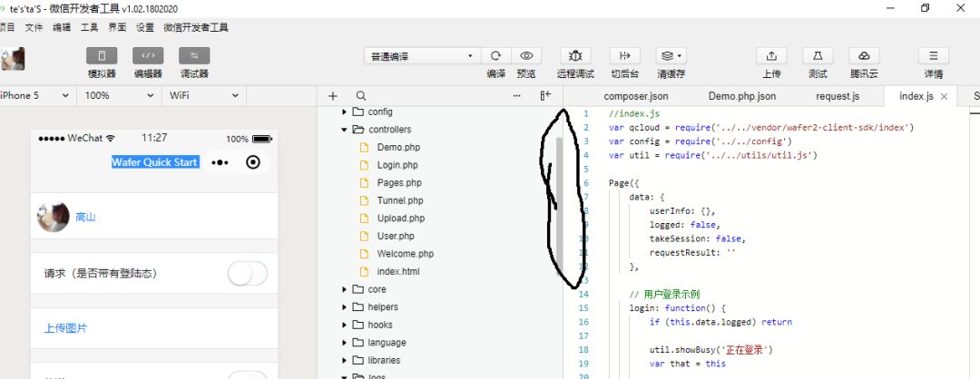
Task: Open the 100% zoom dropdown
Action: 119,95
